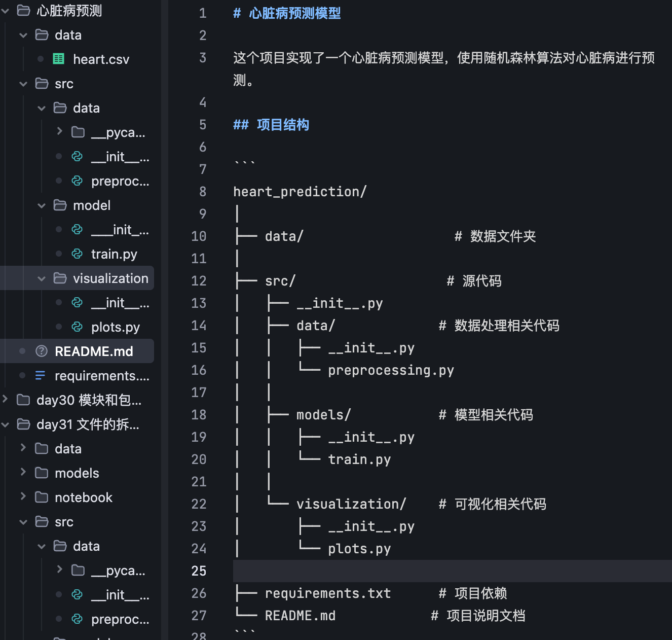This screenshot has height=640, width=672.
Task: Select the notebook folder row
Action: (x=77, y=497)
